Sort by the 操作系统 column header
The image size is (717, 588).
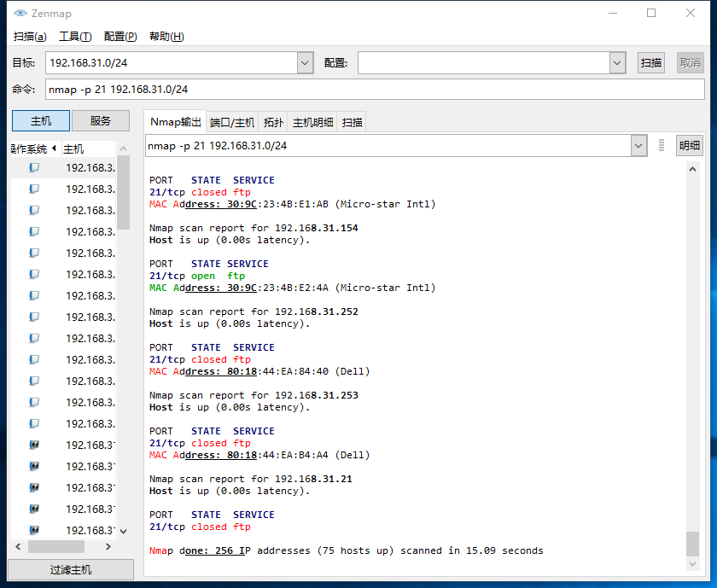36,148
